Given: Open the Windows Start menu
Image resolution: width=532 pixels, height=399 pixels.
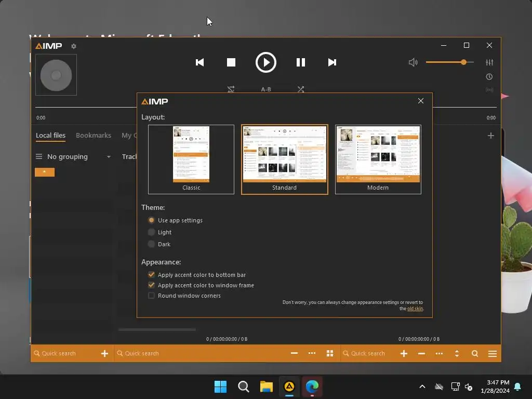Looking at the screenshot, I should [x=220, y=387].
